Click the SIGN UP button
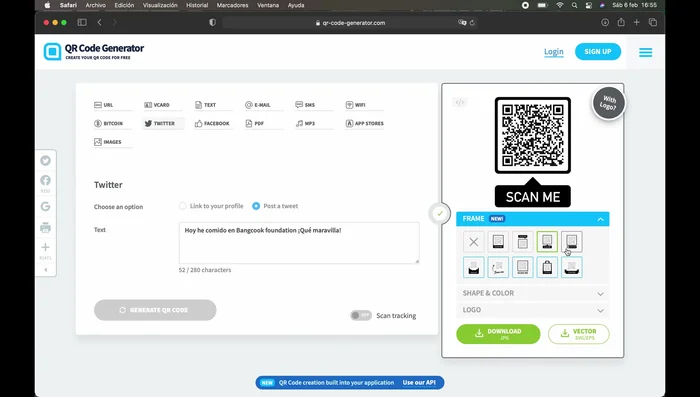The image size is (700, 397). tap(598, 52)
